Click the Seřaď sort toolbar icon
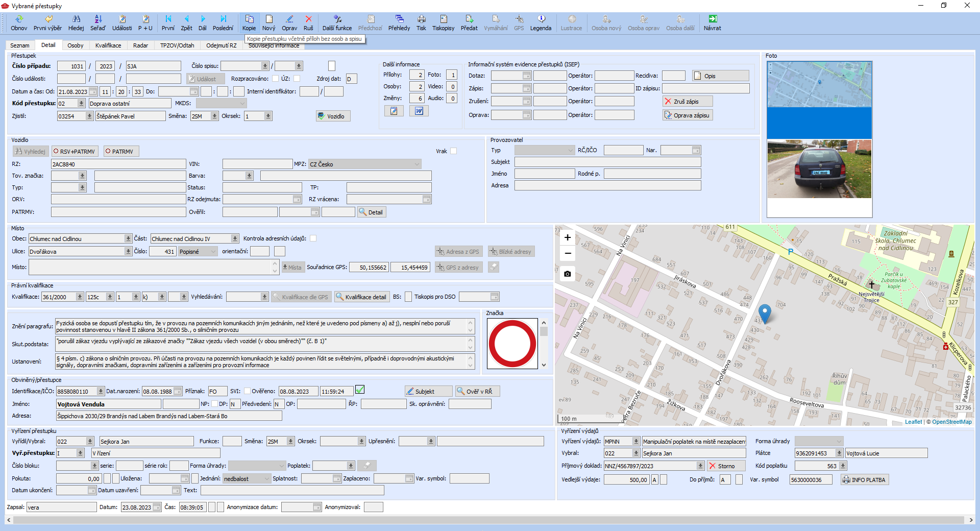The width and height of the screenshot is (980, 531). pos(98,23)
